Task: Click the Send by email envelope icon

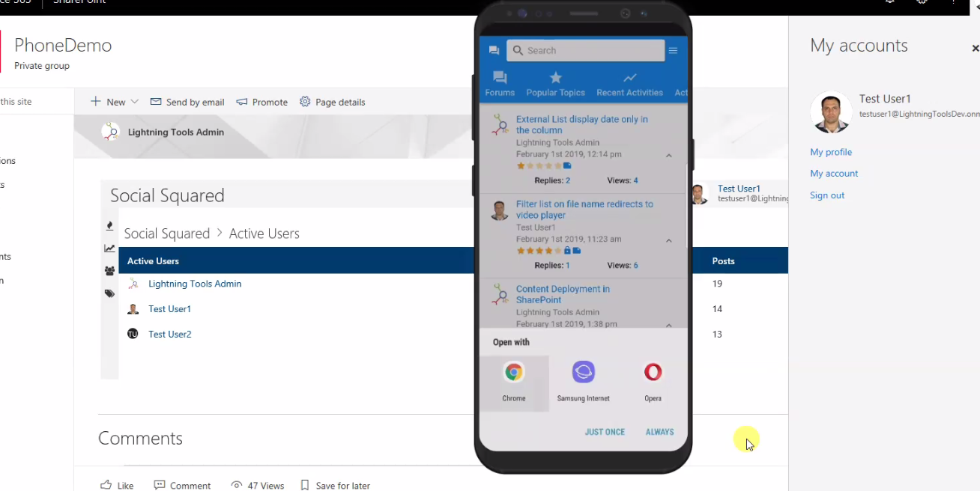Action: 156,102
